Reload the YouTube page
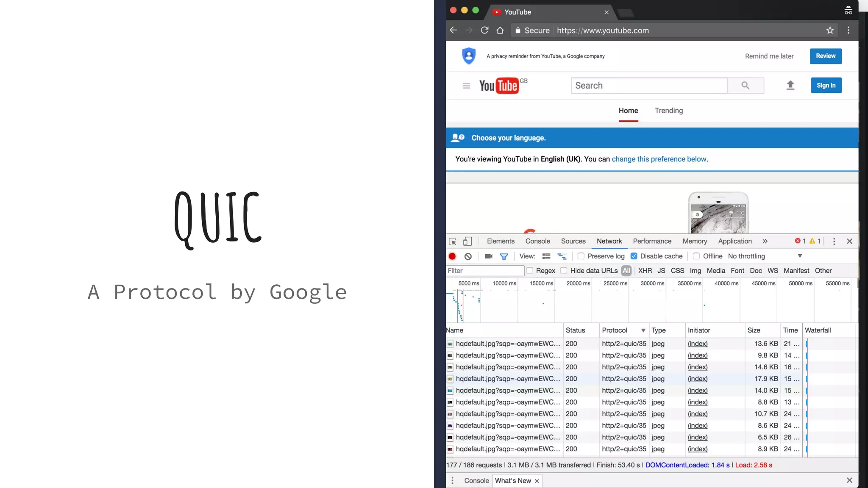 pyautogui.click(x=484, y=30)
